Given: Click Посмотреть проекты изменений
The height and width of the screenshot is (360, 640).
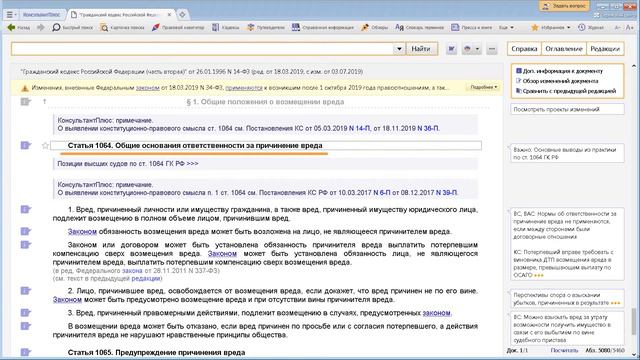Looking at the screenshot, I should tap(567, 109).
